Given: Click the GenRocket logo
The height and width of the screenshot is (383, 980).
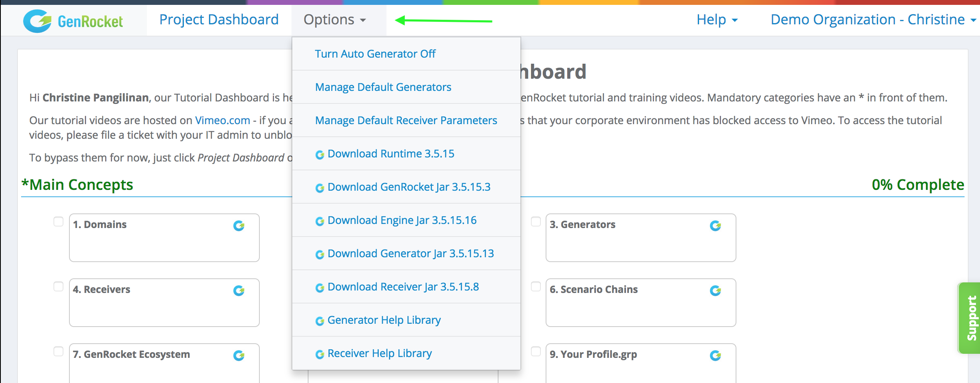Looking at the screenshot, I should click(x=73, y=21).
